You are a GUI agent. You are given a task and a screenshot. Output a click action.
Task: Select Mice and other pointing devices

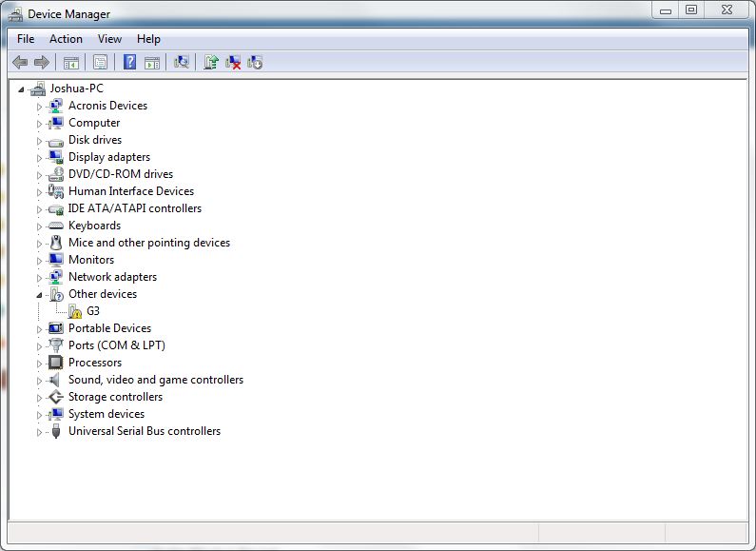coord(149,243)
